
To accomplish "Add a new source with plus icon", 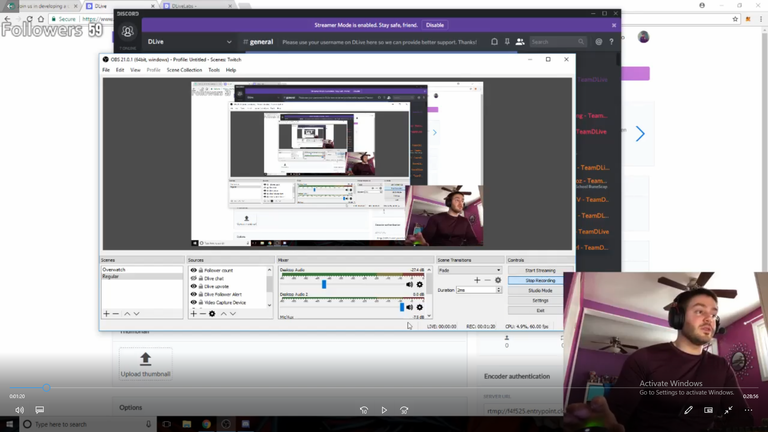I will click(194, 314).
